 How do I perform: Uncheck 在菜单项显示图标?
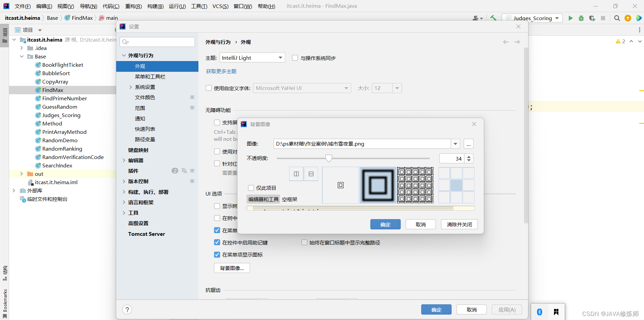(217, 254)
